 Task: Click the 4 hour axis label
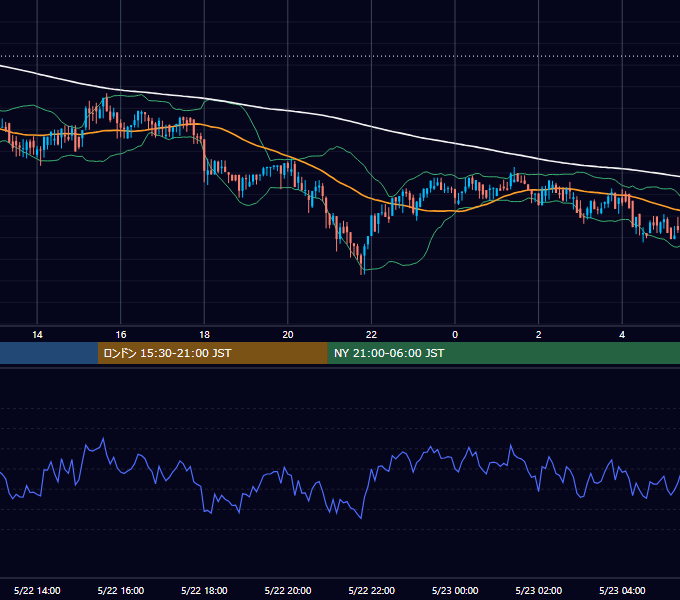(622, 335)
